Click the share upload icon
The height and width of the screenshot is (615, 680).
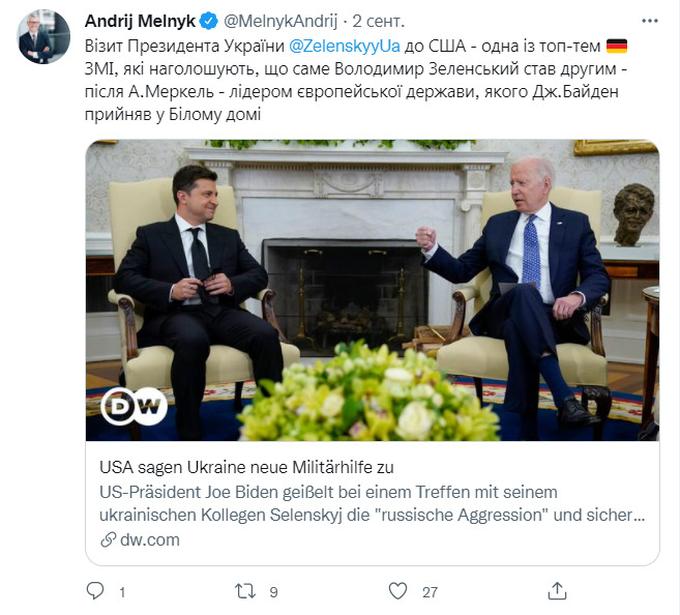point(557,591)
